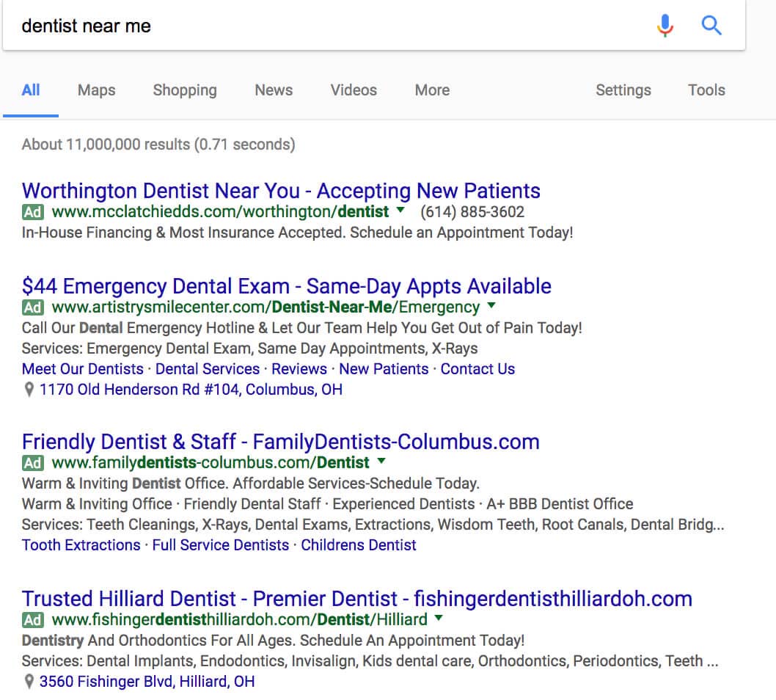Switch to the Maps tab
The height and width of the screenshot is (700, 776).
pyautogui.click(x=97, y=90)
